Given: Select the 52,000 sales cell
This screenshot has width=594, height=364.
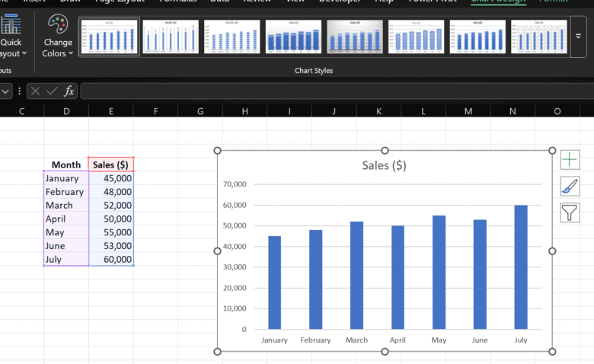Looking at the screenshot, I should click(111, 206).
